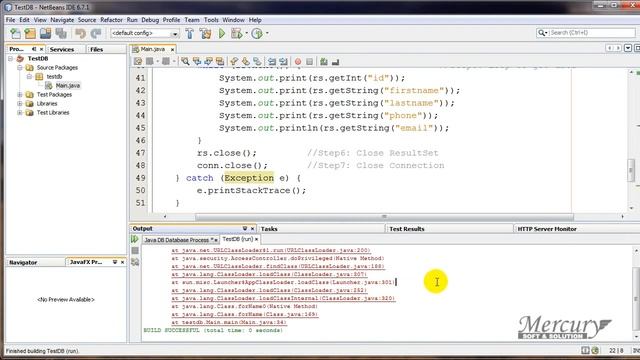Image resolution: width=640 pixels, height=360 pixels.
Task: Click the Comment icon in editor toolbar
Action: pos(324,62)
